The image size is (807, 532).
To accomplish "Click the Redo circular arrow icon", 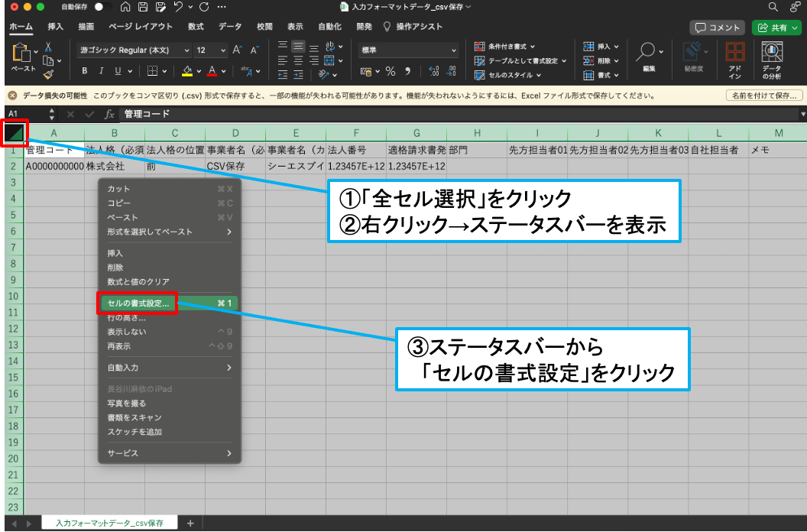I will coord(204,7).
